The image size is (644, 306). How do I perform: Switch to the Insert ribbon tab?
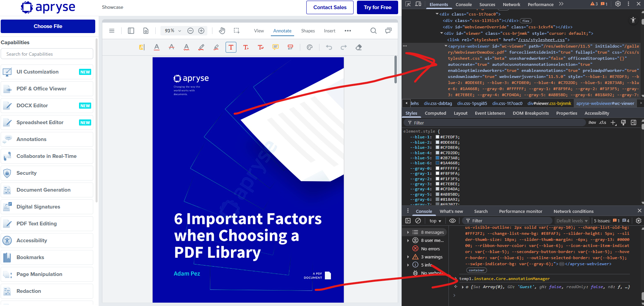(330, 31)
